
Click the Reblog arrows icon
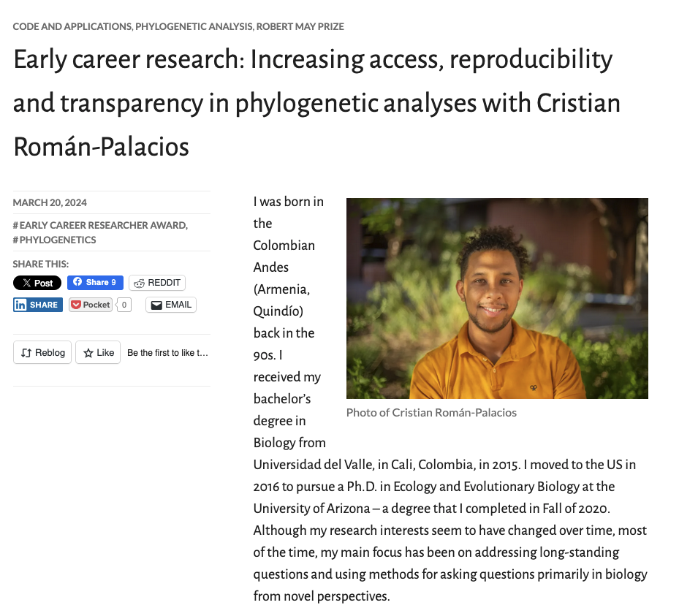[26, 353]
